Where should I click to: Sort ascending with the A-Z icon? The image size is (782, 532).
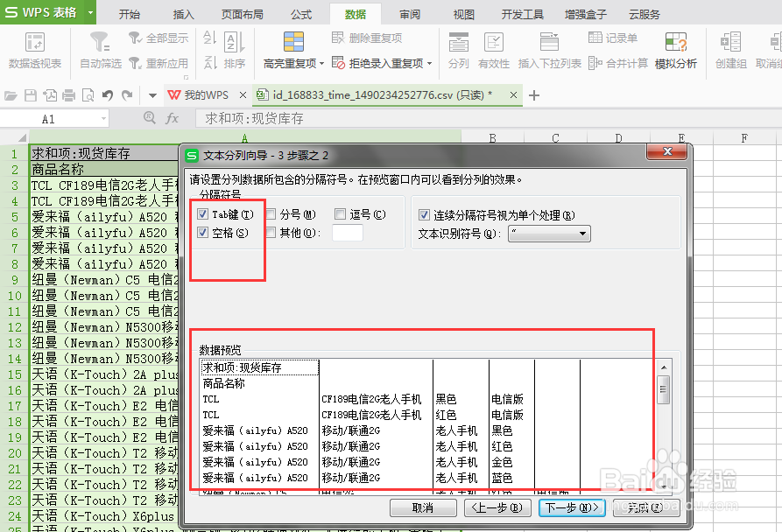click(x=210, y=38)
